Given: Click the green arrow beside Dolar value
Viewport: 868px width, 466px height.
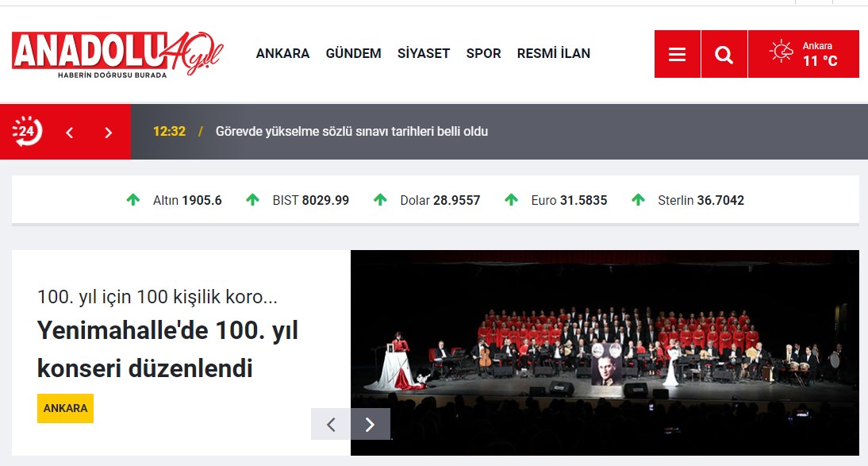Looking at the screenshot, I should coord(379,199).
